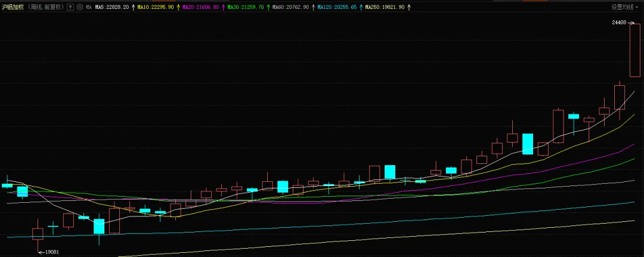Click the 沪铝加权 contract name
Image resolution: width=644 pixels, height=257 pixels.
[13, 7]
